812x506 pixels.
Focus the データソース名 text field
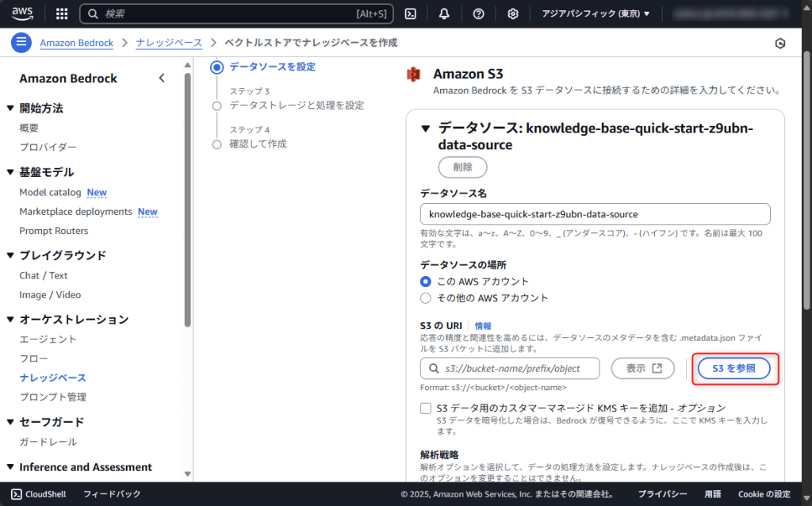(x=595, y=214)
